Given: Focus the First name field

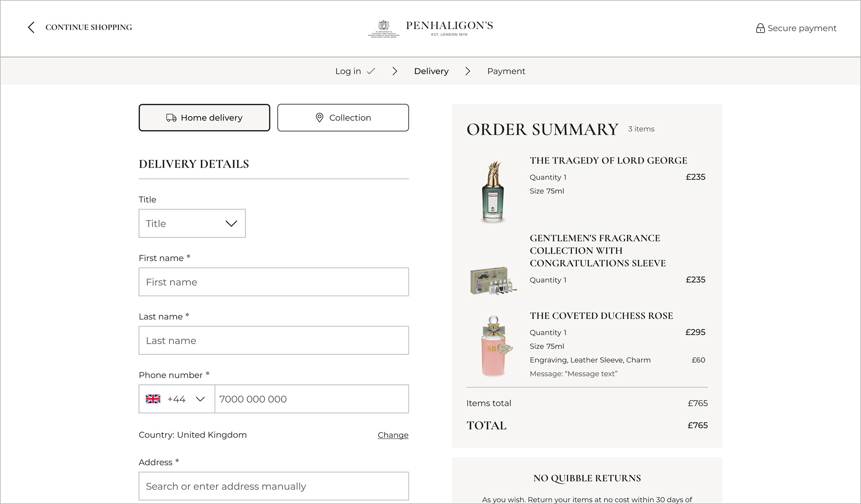Looking at the screenshot, I should (x=274, y=282).
